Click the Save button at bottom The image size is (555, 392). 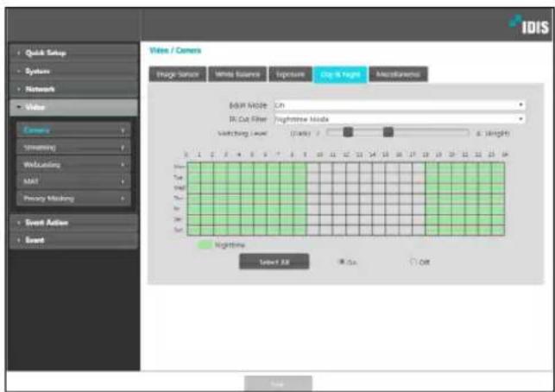pyautogui.click(x=278, y=384)
